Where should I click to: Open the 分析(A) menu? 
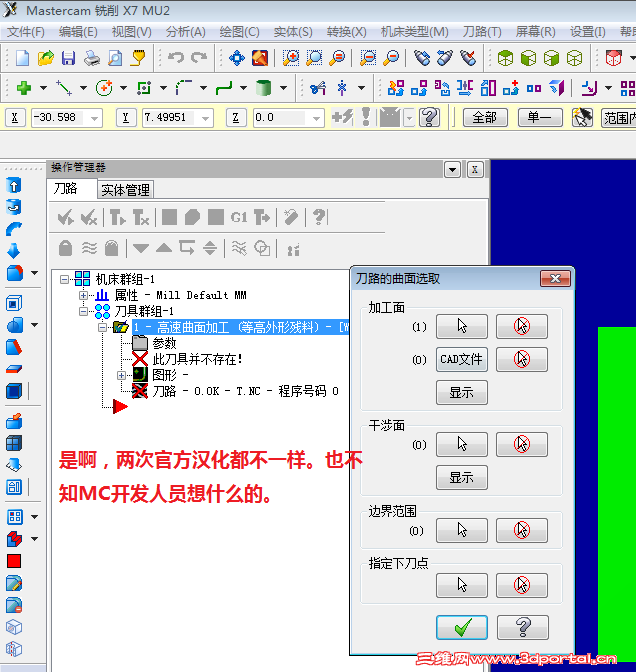pyautogui.click(x=186, y=32)
